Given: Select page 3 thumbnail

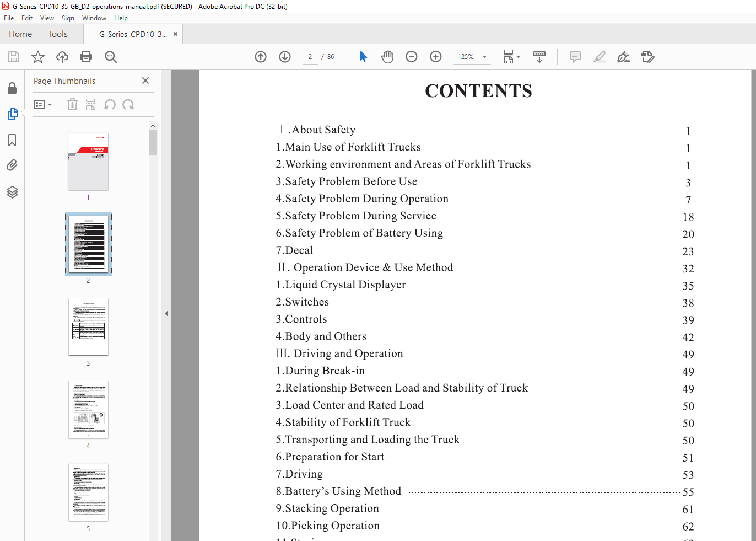Looking at the screenshot, I should [x=88, y=327].
